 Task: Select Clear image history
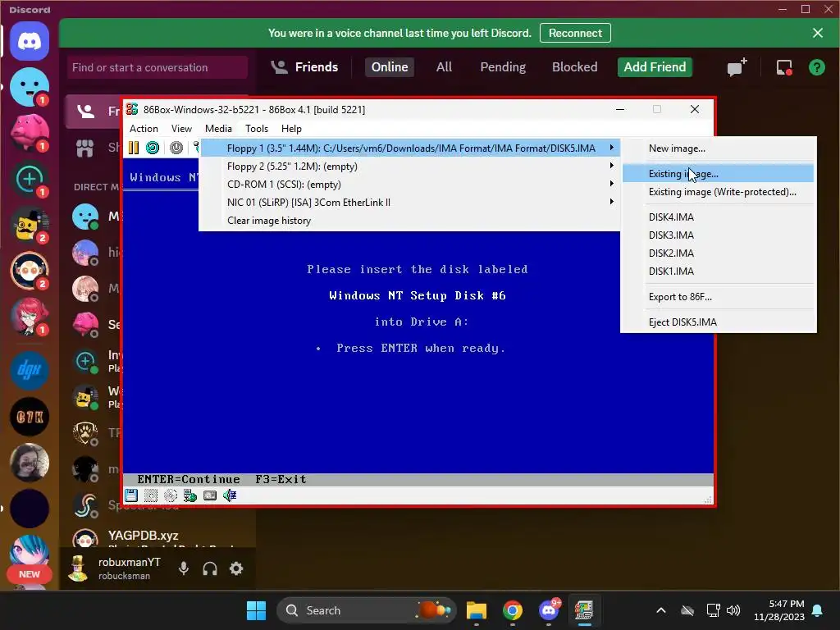(x=410, y=221)
